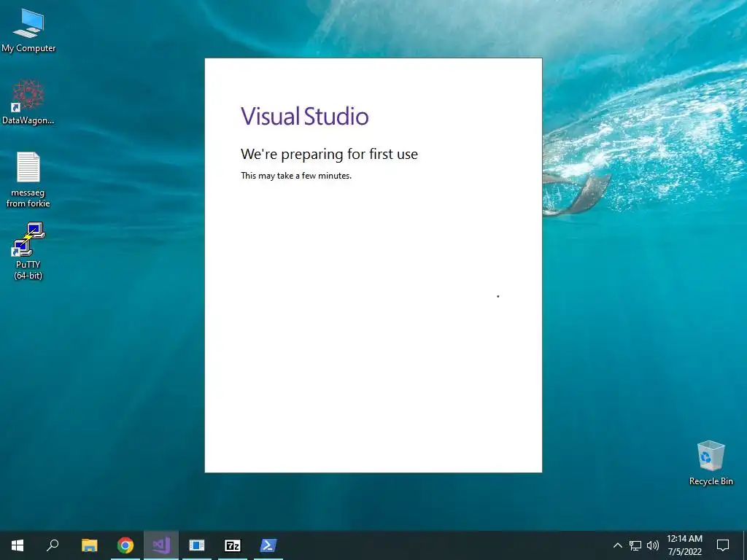Screen dimensions: 747x560
Task: Open the blue window app in taskbar
Action: click(x=197, y=545)
